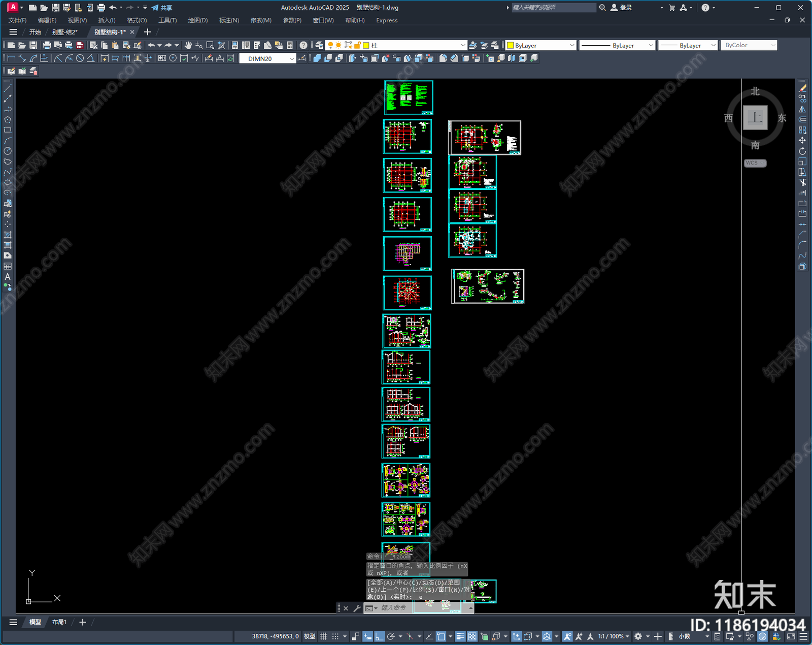The width and height of the screenshot is (812, 645).
Task: Expand the DIMN20 dimension style dropdown
Action: coord(292,59)
